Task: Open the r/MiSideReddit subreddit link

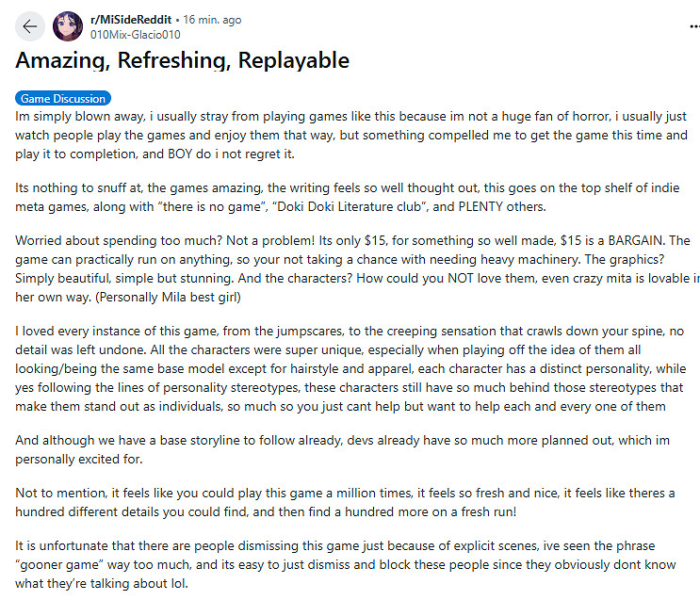Action: (x=128, y=20)
